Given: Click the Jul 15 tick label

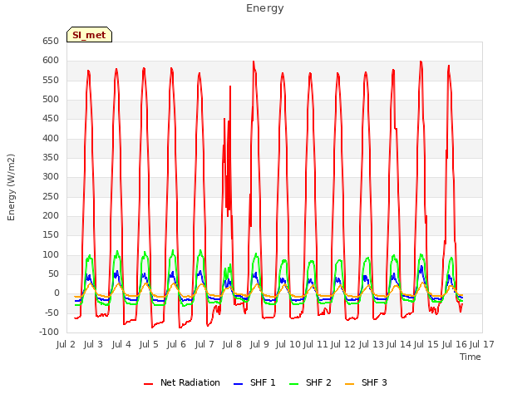Looking at the screenshot, I should (x=426, y=344).
